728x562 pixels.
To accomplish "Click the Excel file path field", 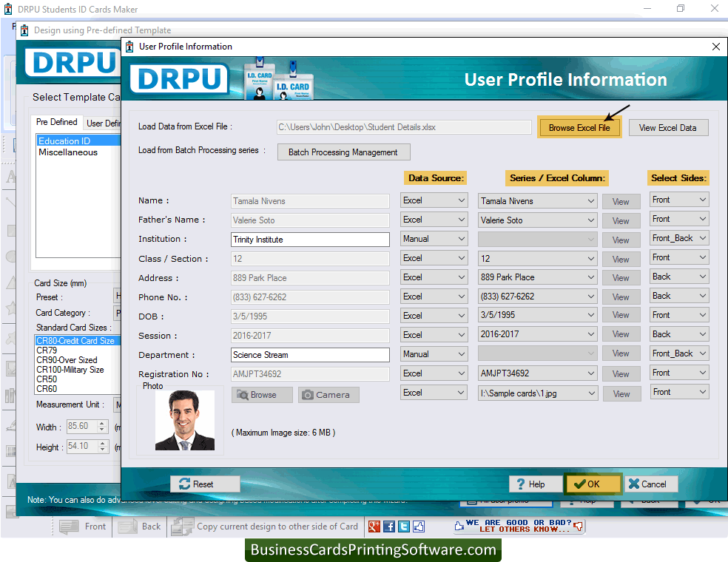I will tap(404, 127).
